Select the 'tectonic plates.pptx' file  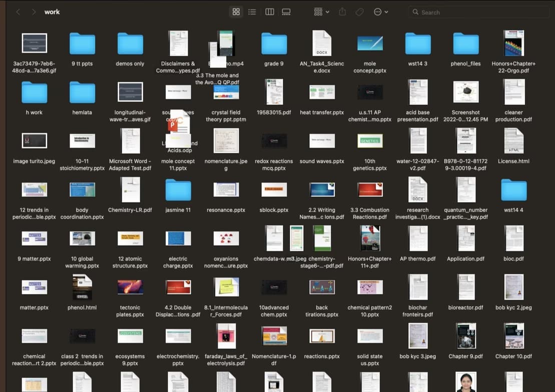pyautogui.click(x=130, y=287)
